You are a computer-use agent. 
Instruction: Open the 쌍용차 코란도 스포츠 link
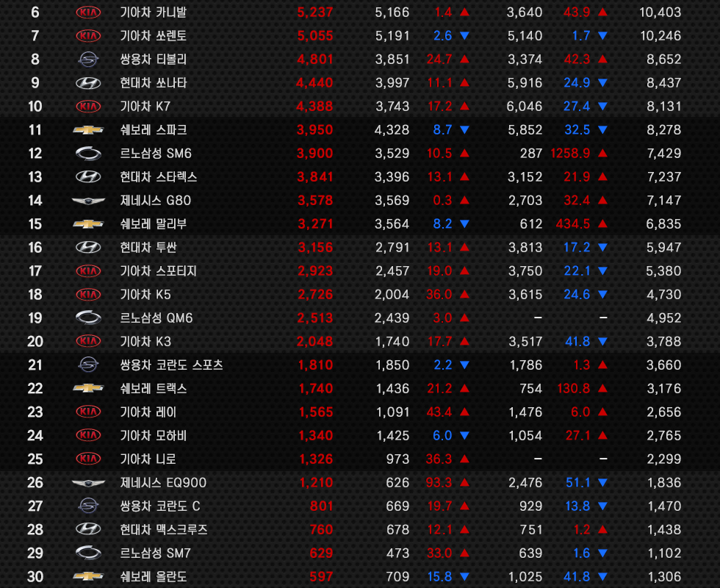(x=171, y=365)
